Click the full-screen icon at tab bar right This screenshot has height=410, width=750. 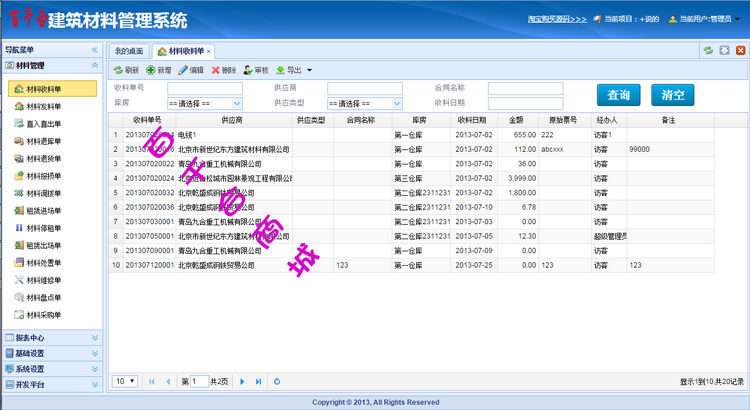[x=725, y=50]
